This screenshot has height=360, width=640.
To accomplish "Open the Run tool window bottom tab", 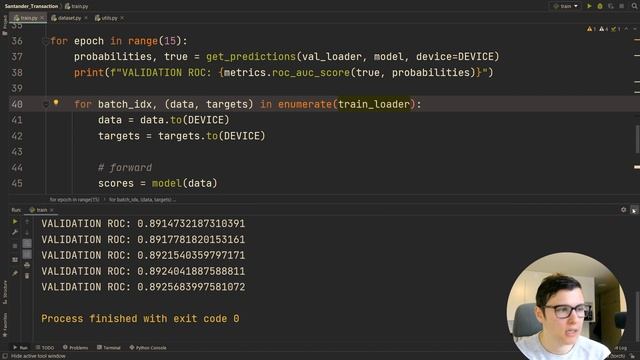I will pos(20,347).
